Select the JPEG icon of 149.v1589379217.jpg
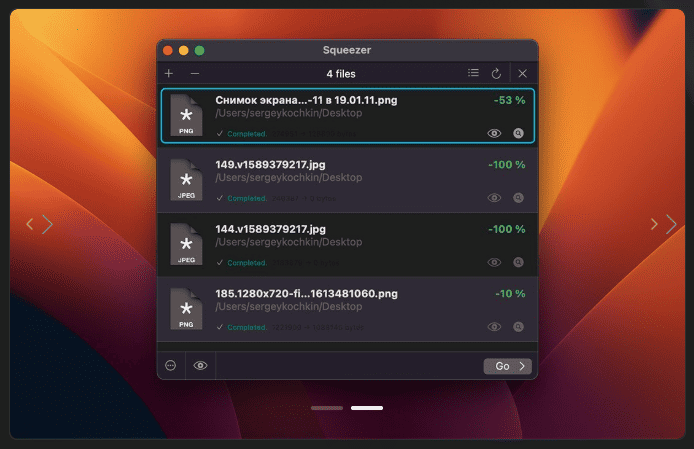Image resolution: width=694 pixels, height=449 pixels. click(186, 180)
